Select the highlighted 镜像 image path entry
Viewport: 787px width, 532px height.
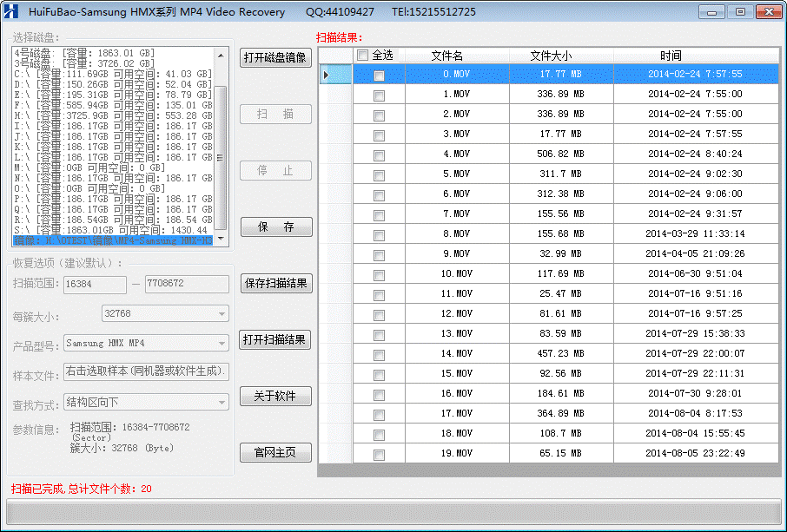[x=114, y=240]
